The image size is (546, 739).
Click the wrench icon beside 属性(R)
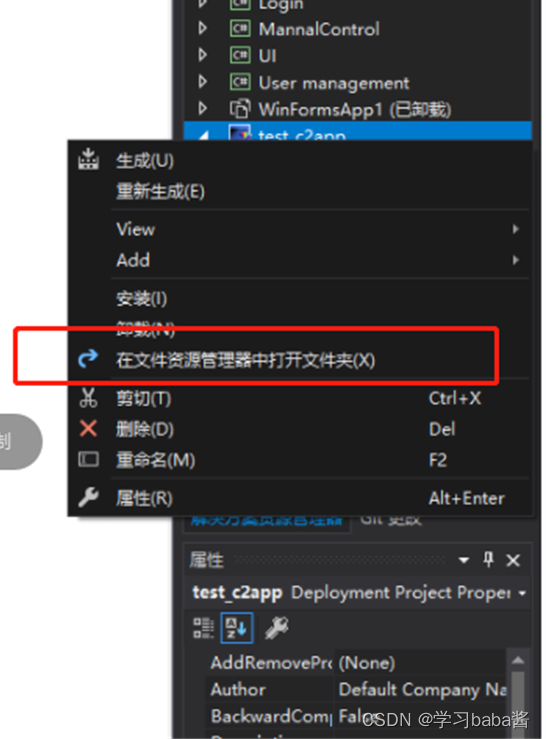pos(88,498)
